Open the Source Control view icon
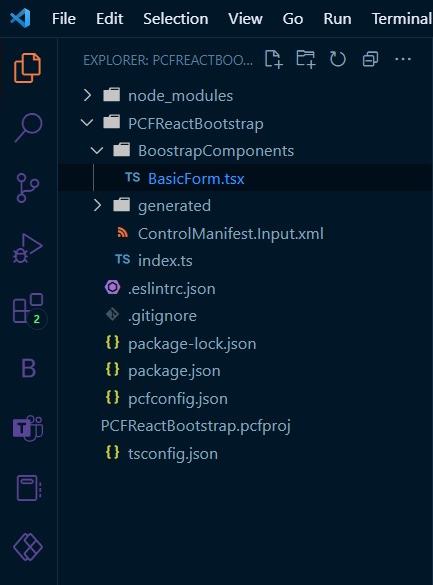The image size is (433, 585). coord(28,188)
